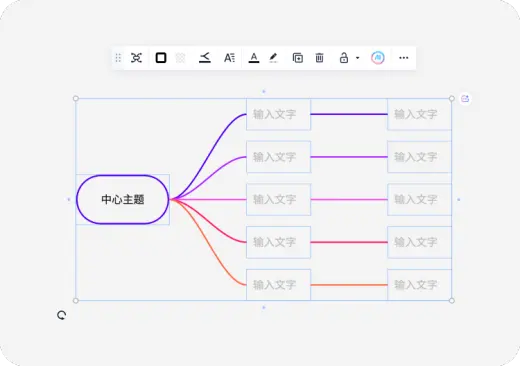520x366 pixels.
Task: Select the 中心主题 central node
Action: coord(123,199)
